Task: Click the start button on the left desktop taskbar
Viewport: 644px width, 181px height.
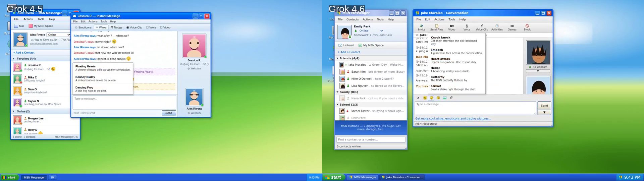Action: pyautogui.click(x=9, y=177)
